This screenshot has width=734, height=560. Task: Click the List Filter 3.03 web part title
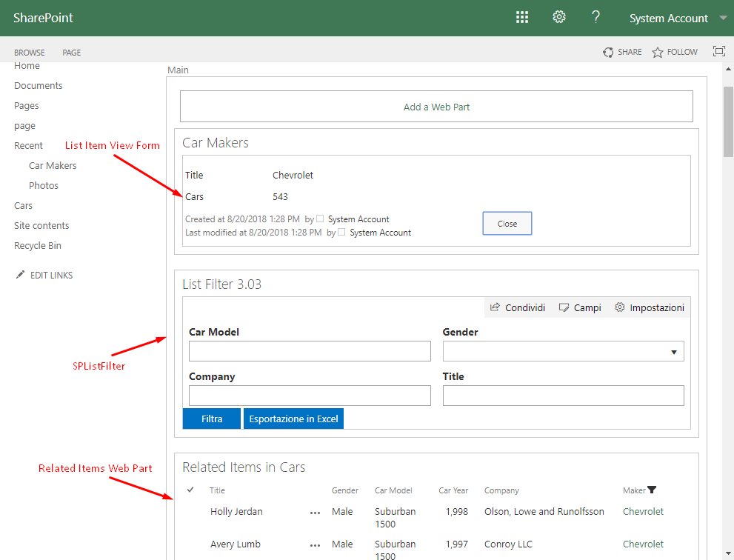(222, 284)
